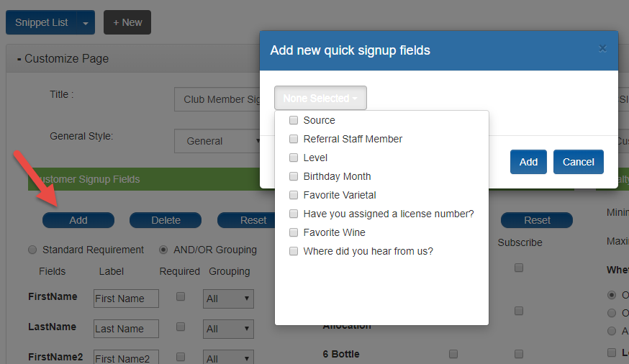This screenshot has width=629, height=364.
Task: Click the First Name label input
Action: coord(126,299)
